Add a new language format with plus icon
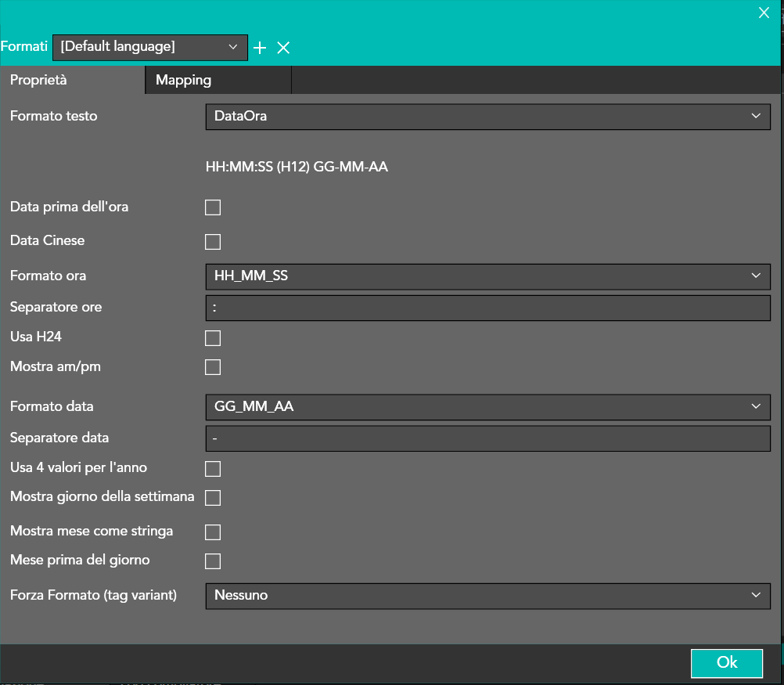Screen dimensions: 784x685 coord(260,48)
